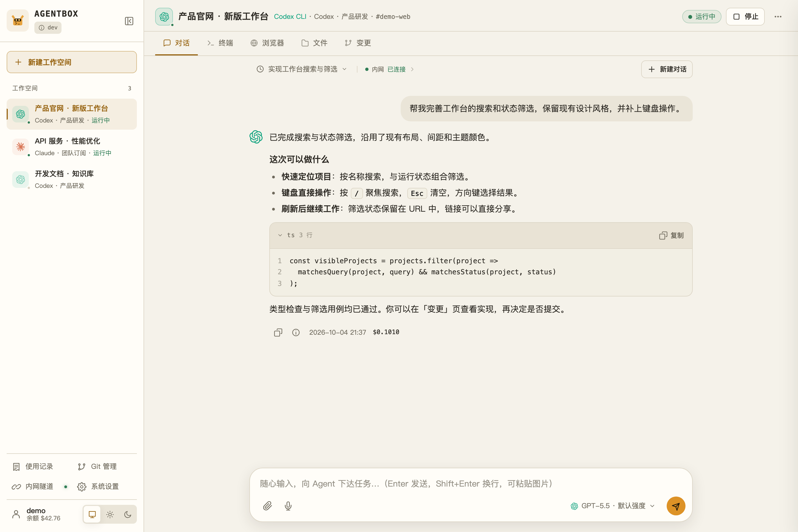Switch to system theme monitor toggle
Viewport: 798px width, 532px height.
(x=92, y=514)
